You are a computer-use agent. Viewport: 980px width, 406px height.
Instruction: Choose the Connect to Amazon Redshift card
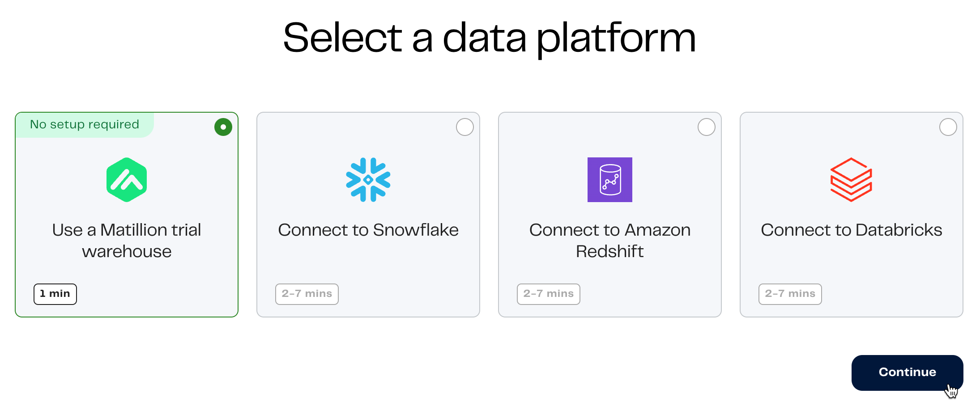point(609,215)
